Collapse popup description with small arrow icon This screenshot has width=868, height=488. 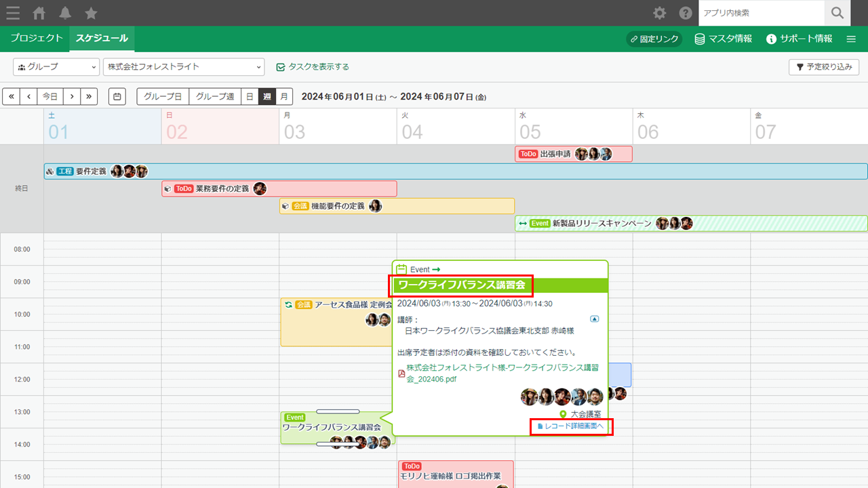point(595,319)
